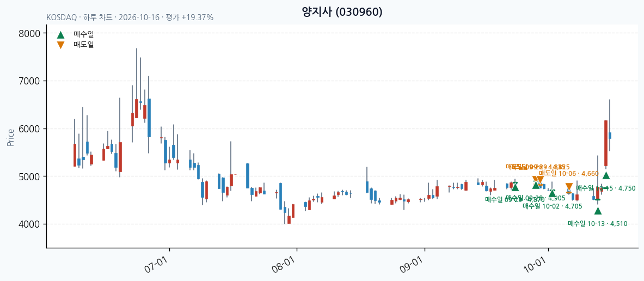Click the annotation 매수일 10-15 · 4,750

(606, 188)
